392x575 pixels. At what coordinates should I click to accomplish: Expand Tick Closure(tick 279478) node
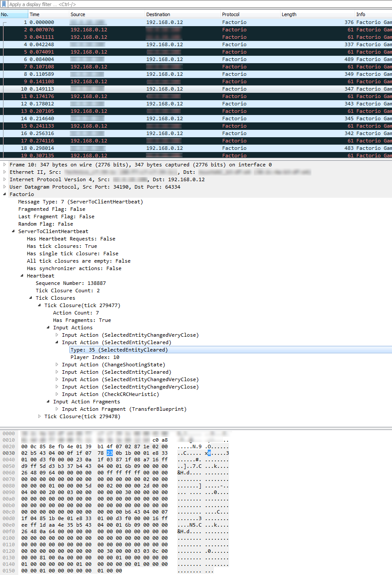[40, 416]
